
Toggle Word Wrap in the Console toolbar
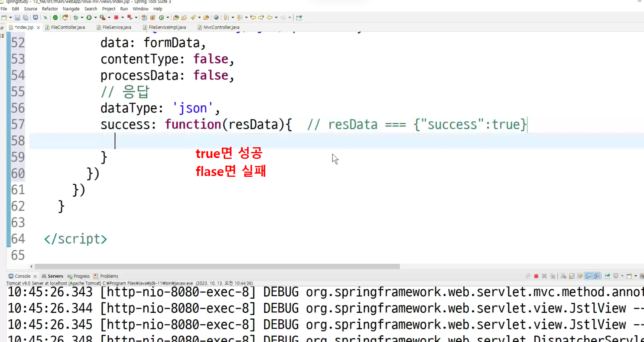(x=580, y=276)
